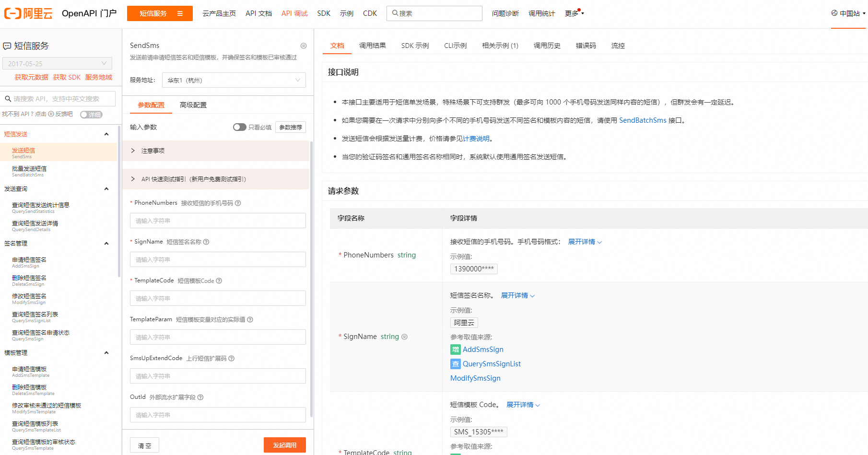Open the ModifySmsSign link
Viewport: 868px width, 455px height.
475,378
